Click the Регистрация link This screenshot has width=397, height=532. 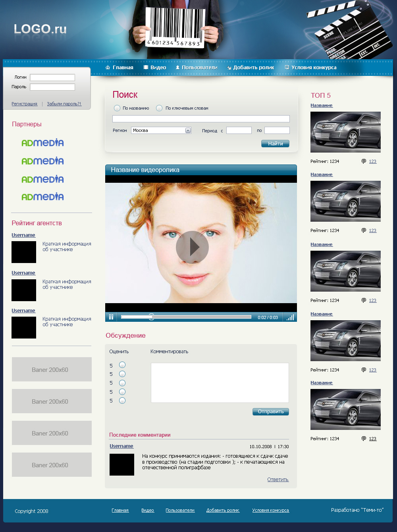(24, 104)
